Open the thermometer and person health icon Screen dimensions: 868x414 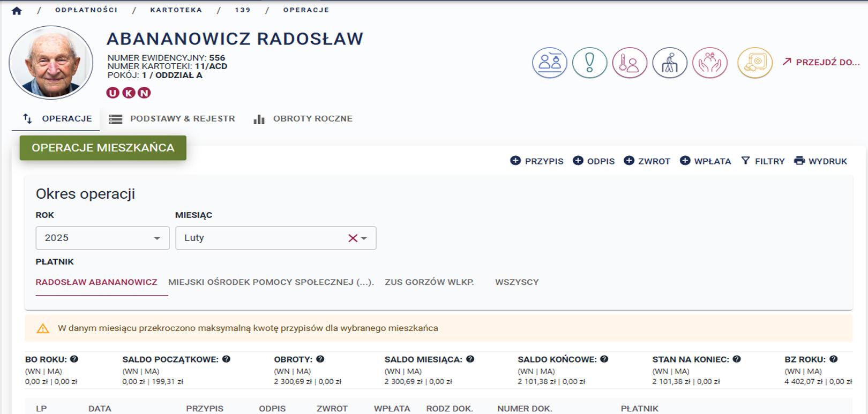(630, 63)
